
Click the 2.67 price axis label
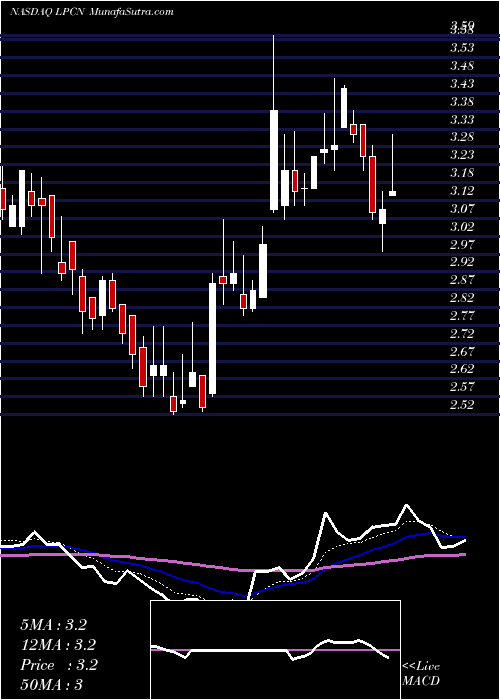[x=462, y=351]
